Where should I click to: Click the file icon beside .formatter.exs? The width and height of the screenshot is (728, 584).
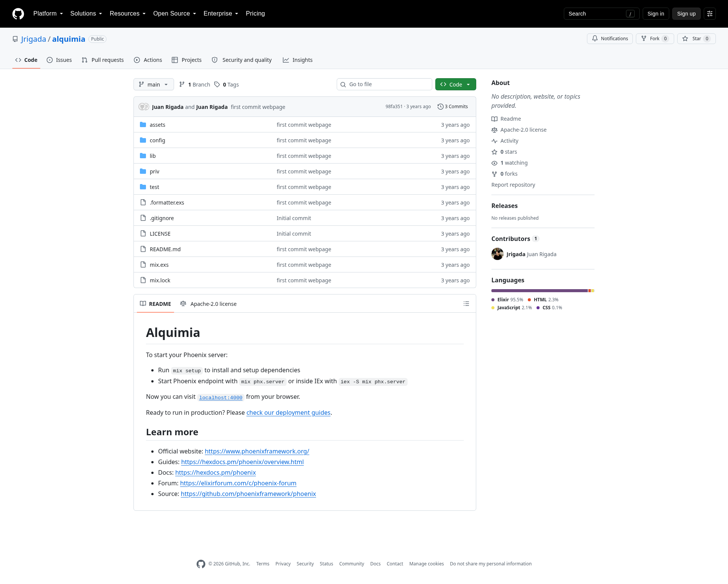tap(143, 203)
